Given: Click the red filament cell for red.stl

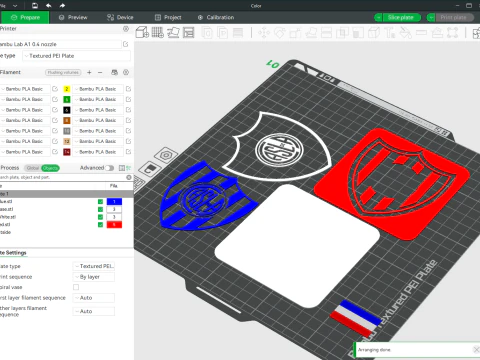Looking at the screenshot, I should coord(114,225).
